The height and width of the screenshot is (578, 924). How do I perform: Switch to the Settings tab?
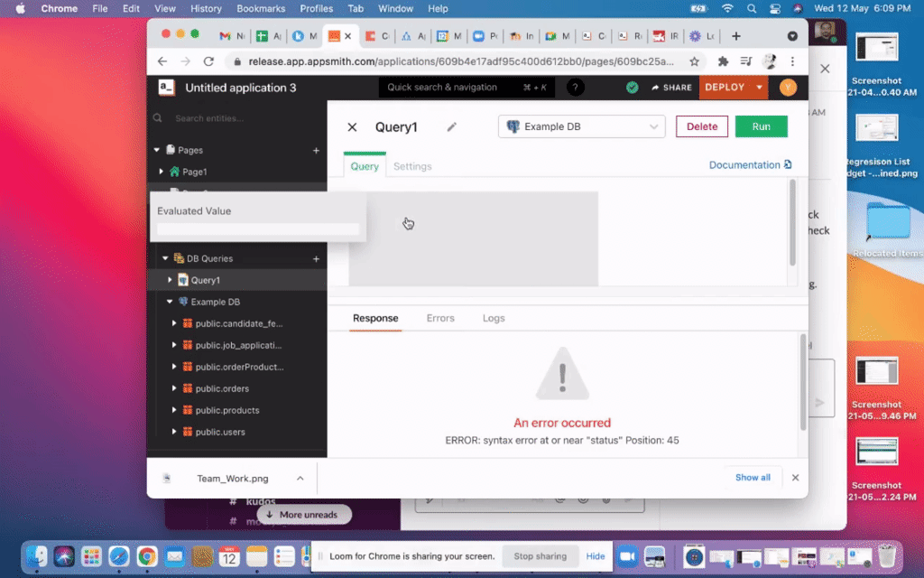point(412,166)
